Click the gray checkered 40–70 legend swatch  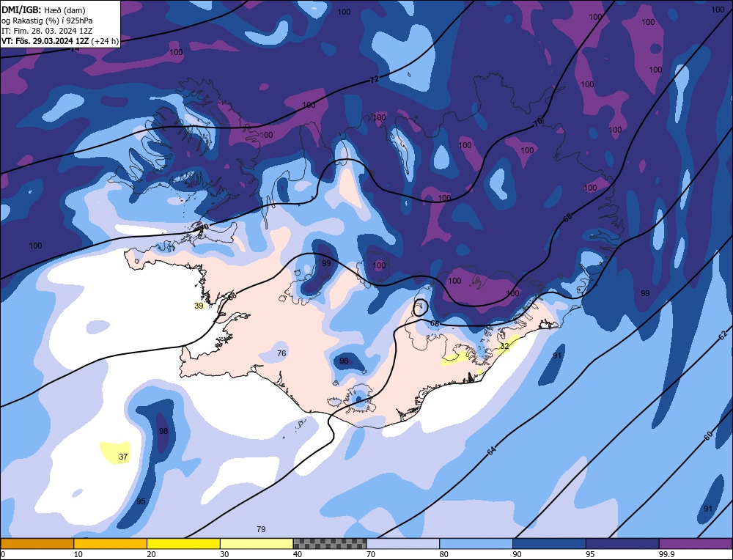pyautogui.click(x=330, y=543)
